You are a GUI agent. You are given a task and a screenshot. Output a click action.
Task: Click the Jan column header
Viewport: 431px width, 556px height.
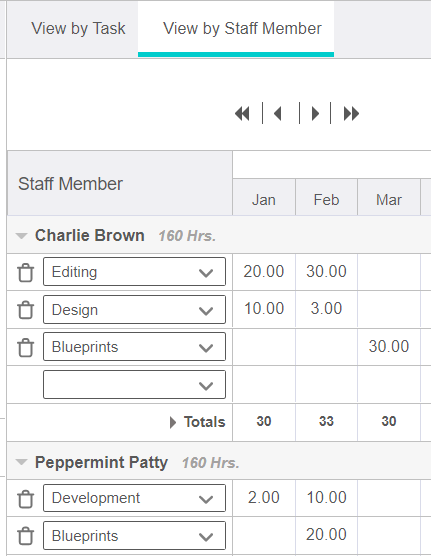click(264, 198)
